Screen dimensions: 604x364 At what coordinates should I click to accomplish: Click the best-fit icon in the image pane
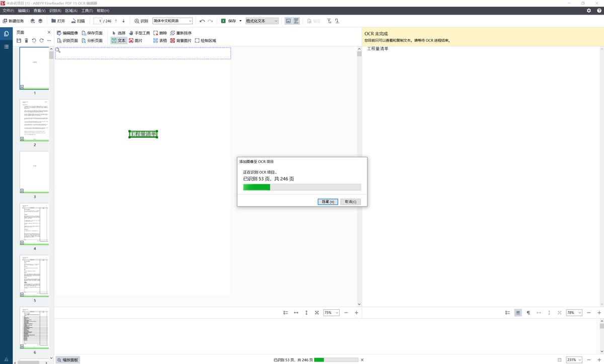317,313
